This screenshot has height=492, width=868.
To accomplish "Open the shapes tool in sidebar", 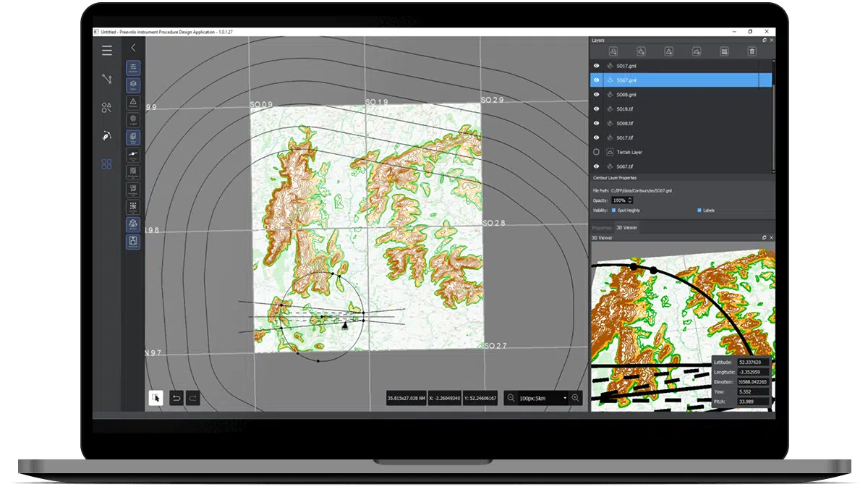I will point(107,108).
